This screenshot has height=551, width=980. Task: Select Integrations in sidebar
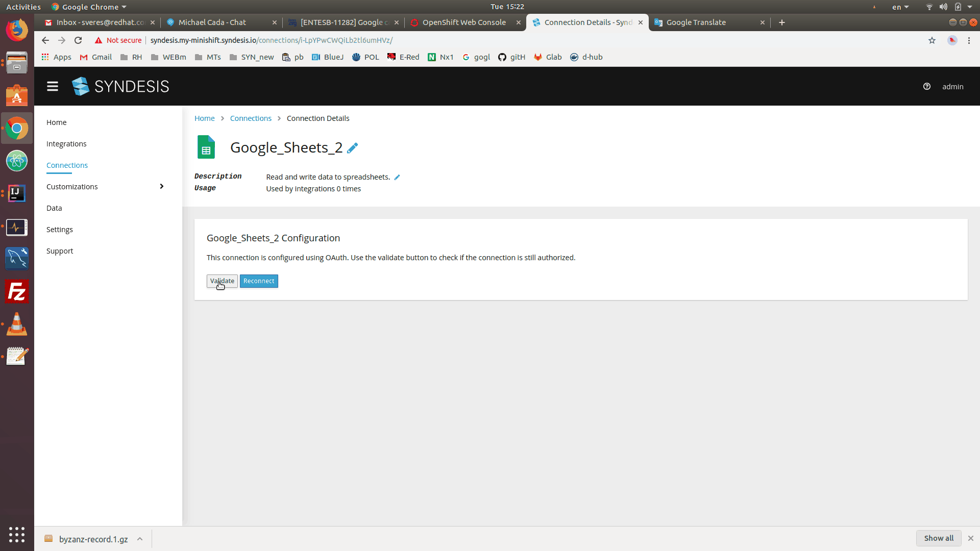click(66, 144)
